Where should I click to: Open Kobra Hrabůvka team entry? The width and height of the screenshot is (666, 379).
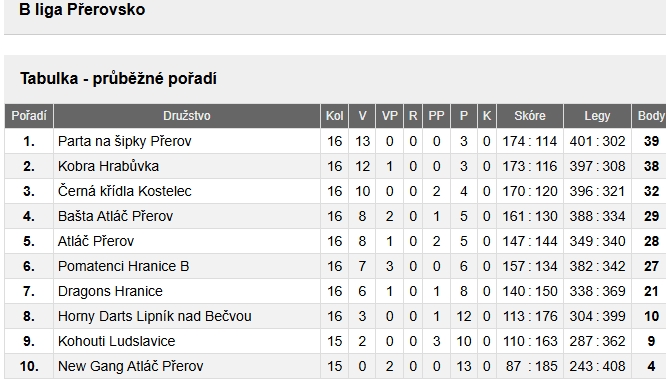point(108,166)
